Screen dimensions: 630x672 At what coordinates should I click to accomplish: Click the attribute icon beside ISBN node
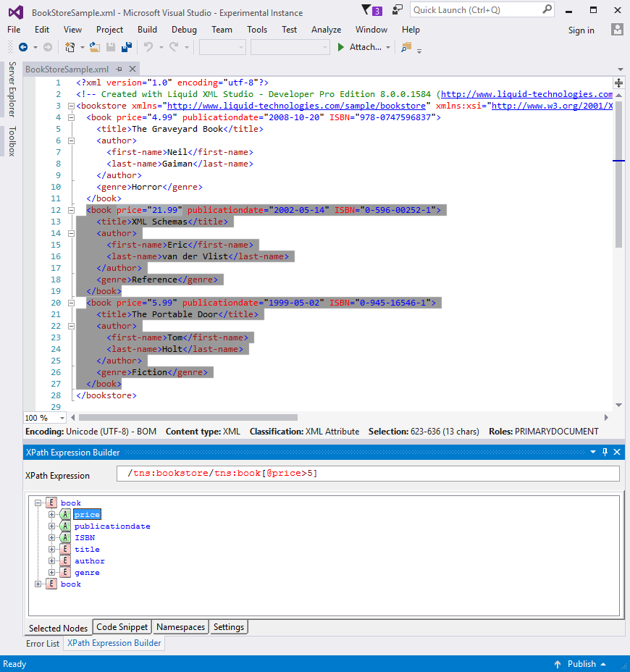(65, 538)
